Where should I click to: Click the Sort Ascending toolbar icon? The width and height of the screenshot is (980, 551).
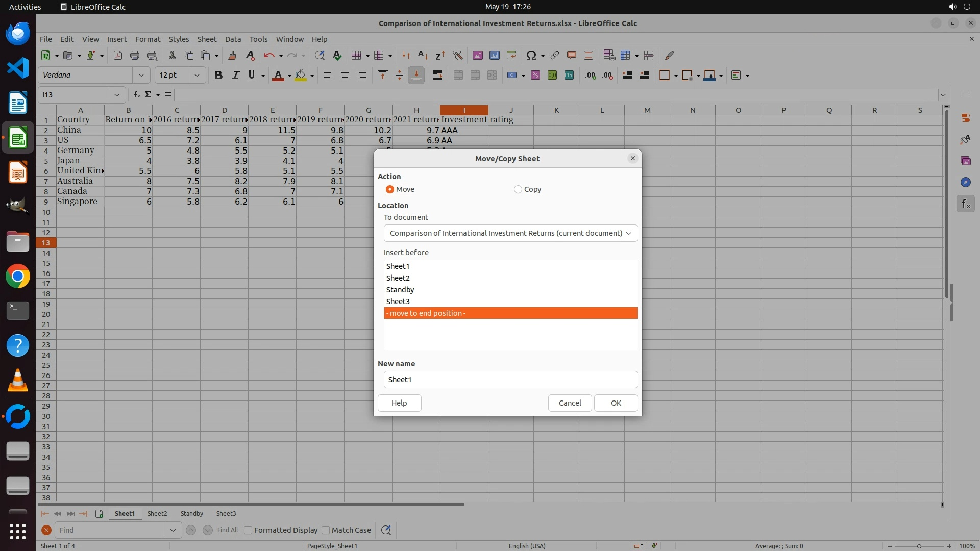pos(423,55)
